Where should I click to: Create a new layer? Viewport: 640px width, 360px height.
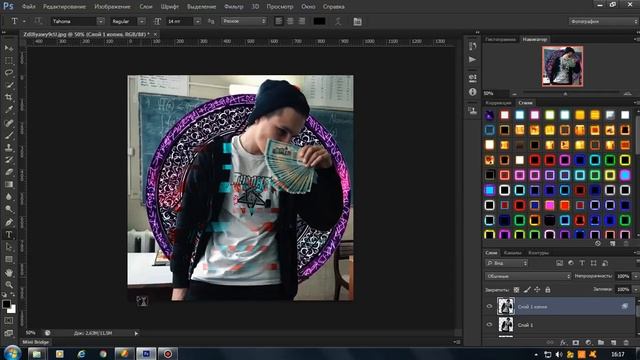point(613,342)
